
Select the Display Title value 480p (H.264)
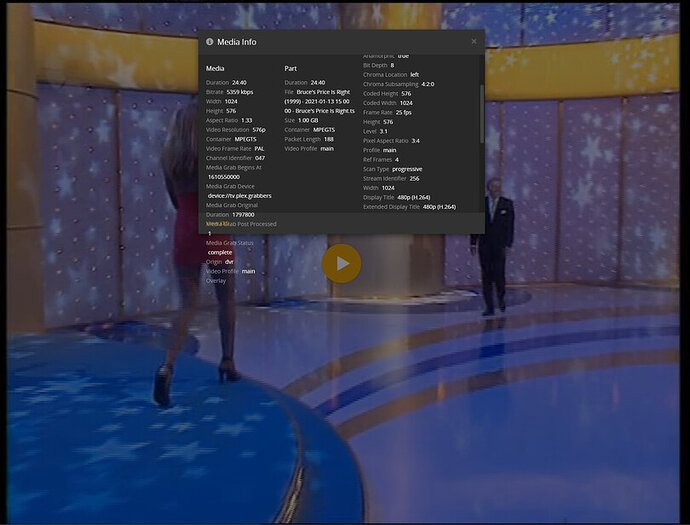click(414, 198)
